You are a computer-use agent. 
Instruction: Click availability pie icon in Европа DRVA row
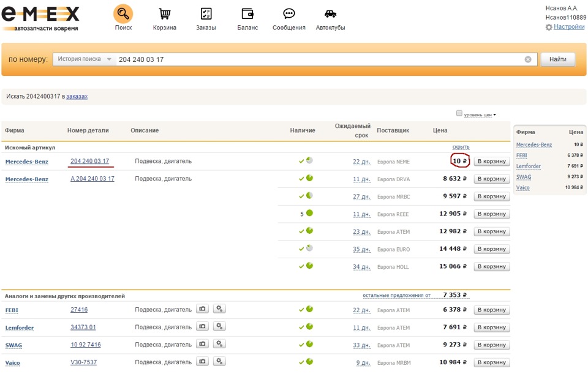(x=309, y=178)
